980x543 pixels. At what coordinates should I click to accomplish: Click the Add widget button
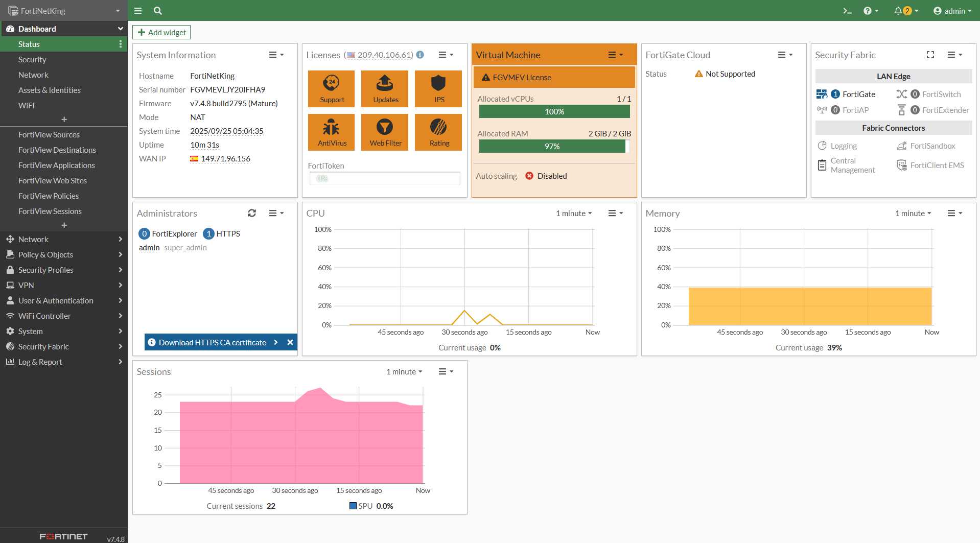[161, 32]
